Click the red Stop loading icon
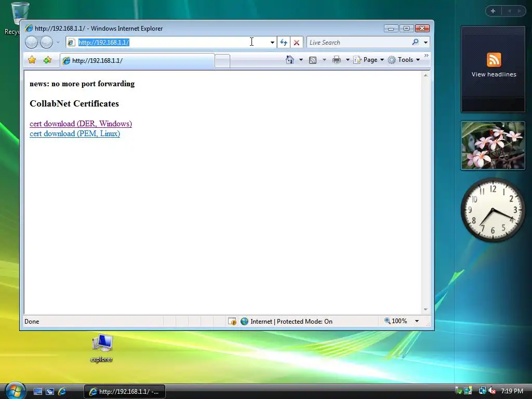 pos(297,43)
